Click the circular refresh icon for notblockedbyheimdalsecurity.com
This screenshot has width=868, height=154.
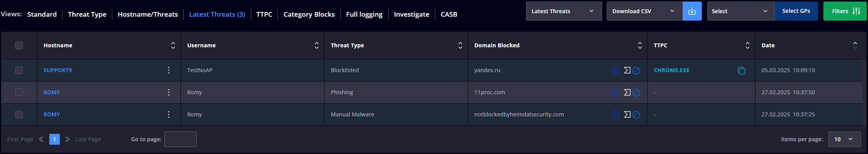click(x=636, y=115)
